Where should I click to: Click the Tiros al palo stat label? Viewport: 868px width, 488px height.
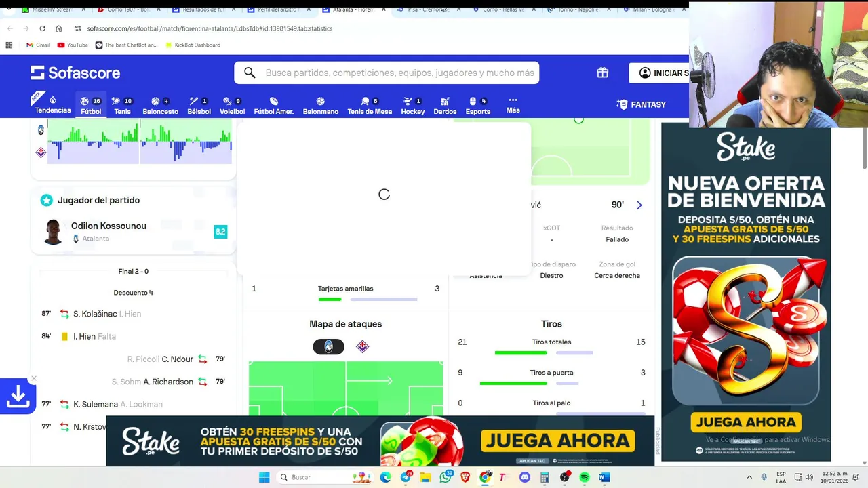551,403
